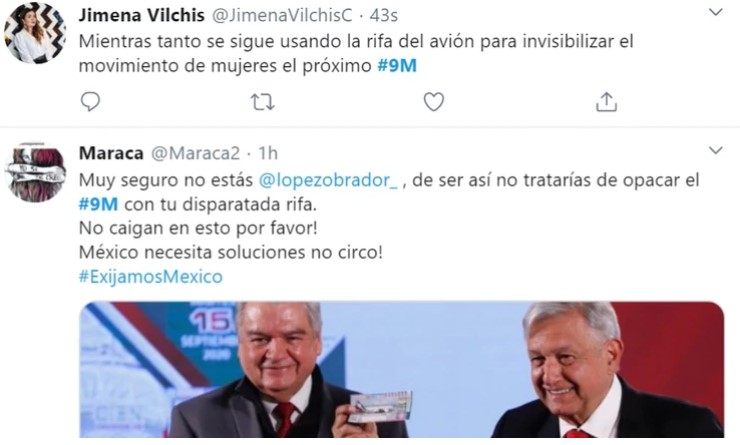Open Maraca's profile avatar
The height and width of the screenshot is (445, 740).
[35, 172]
